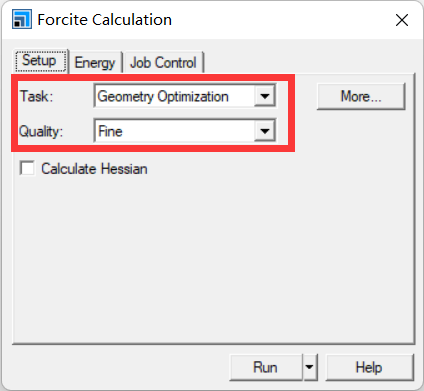Close the Forcite Calculation dialog
Screen dimensions: 424x391
[402, 20]
